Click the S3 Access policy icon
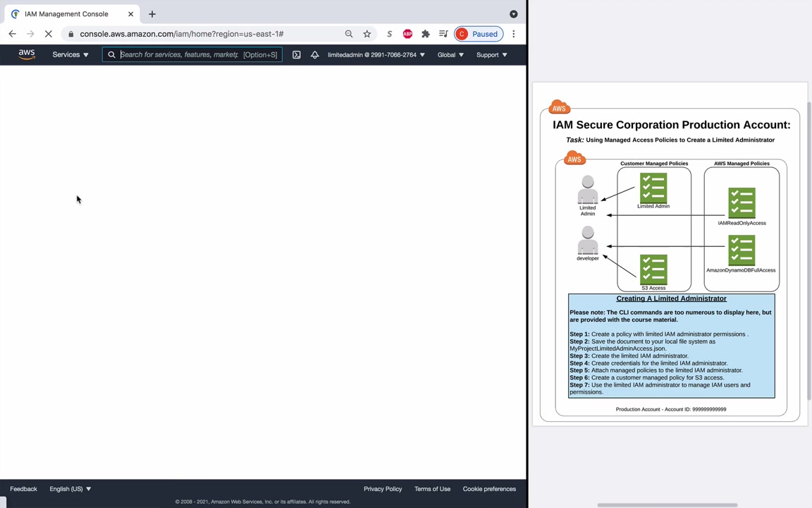 [653, 270]
